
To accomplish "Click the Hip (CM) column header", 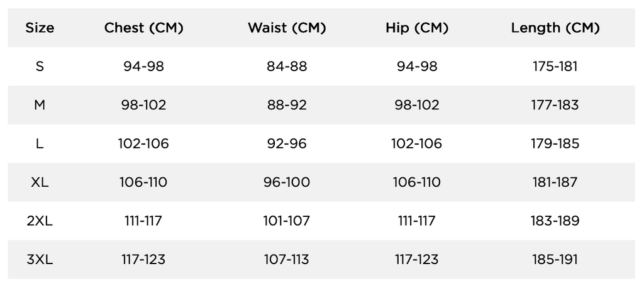I will point(417,28).
